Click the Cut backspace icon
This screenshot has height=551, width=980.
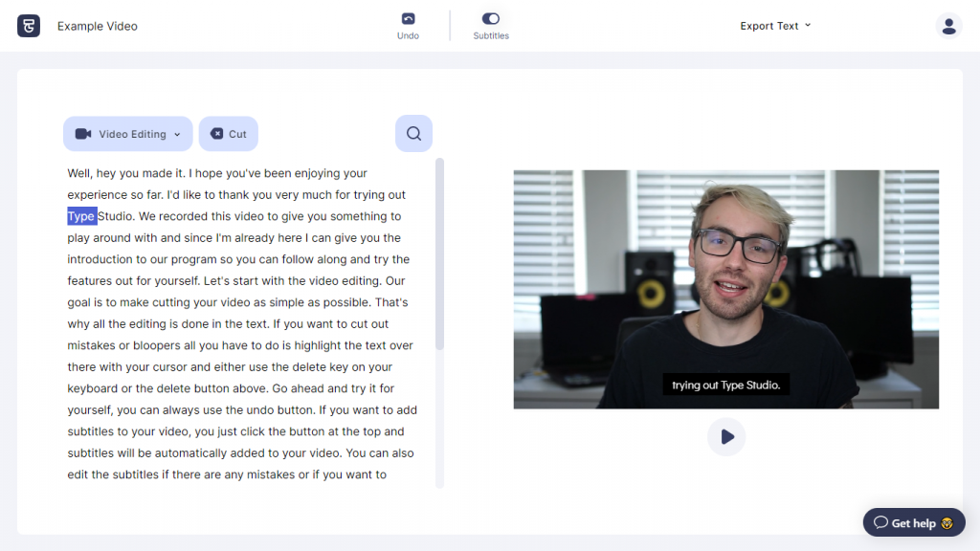pyautogui.click(x=216, y=134)
